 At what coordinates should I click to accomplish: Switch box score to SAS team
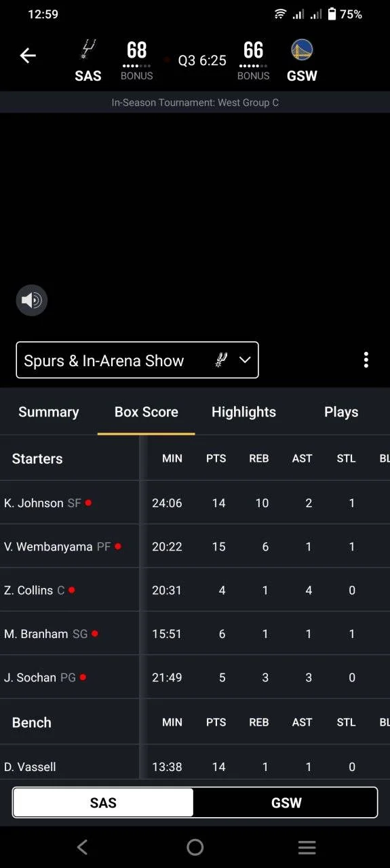[103, 803]
